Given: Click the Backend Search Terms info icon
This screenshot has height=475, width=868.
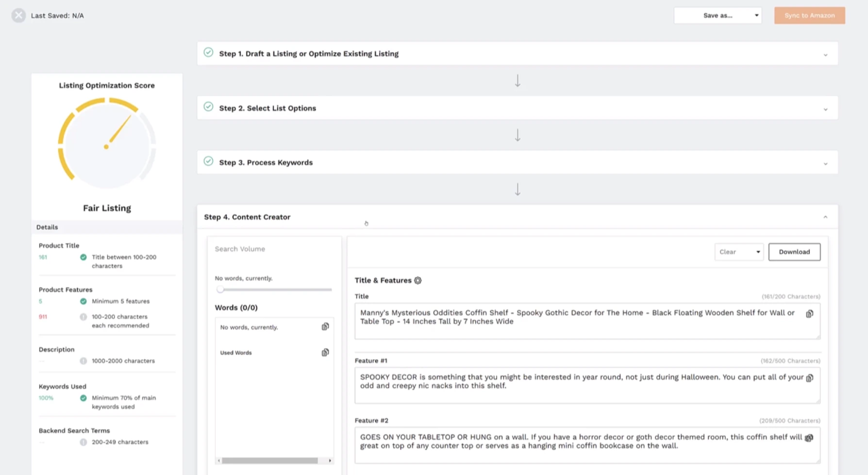Looking at the screenshot, I should pyautogui.click(x=83, y=442).
